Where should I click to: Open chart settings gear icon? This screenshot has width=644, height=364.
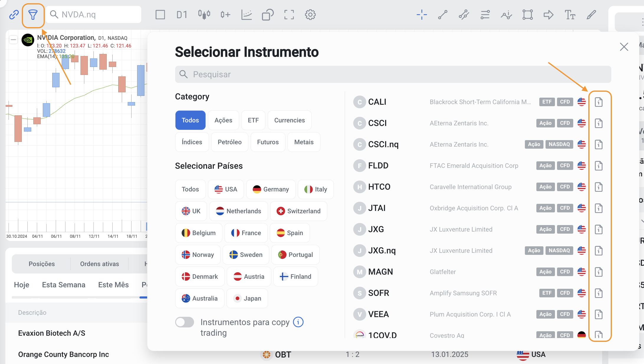coord(310,15)
